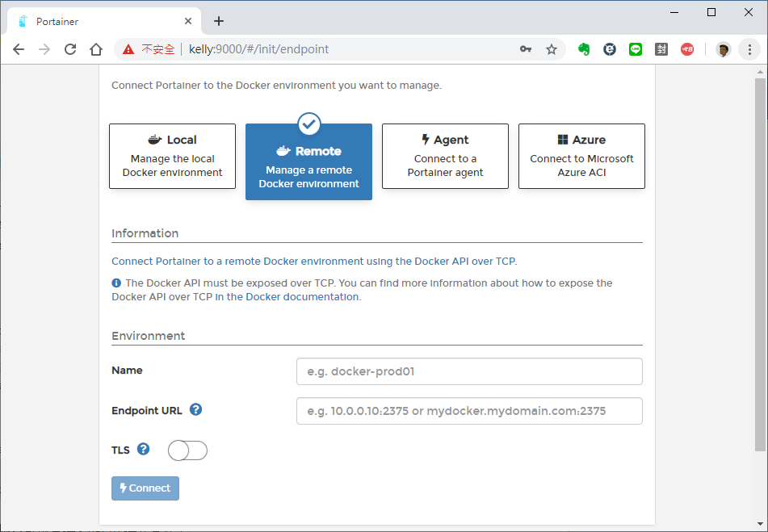Open the red extension icon in the toolbar
The height and width of the screenshot is (532, 768).
point(687,49)
